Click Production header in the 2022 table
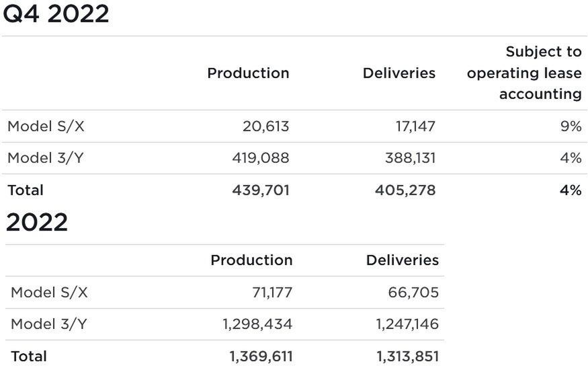 click(251, 260)
